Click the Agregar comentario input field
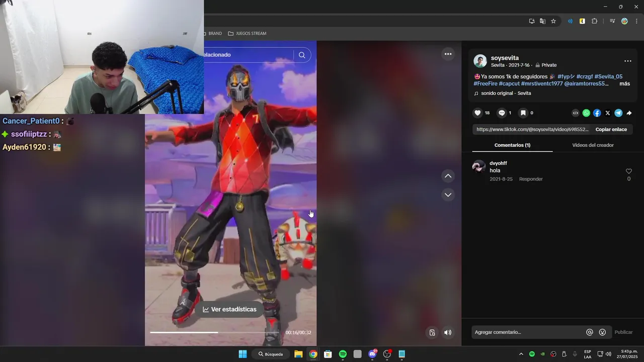The image size is (644, 362). click(528, 332)
